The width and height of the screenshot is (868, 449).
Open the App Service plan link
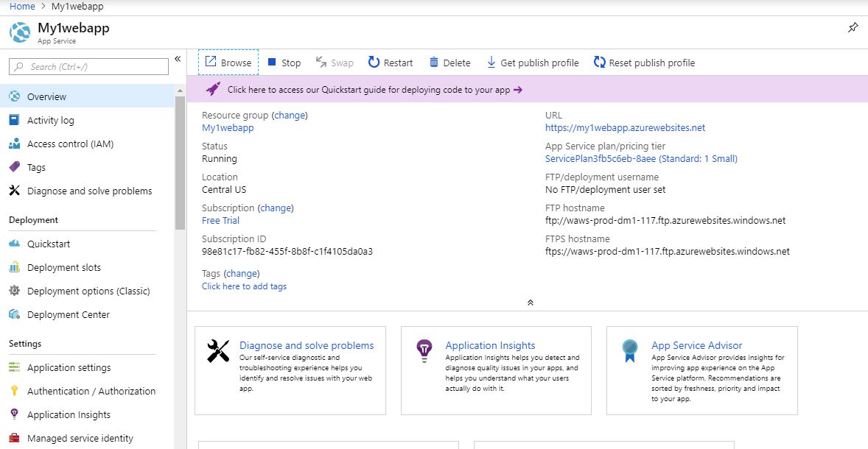coord(641,158)
